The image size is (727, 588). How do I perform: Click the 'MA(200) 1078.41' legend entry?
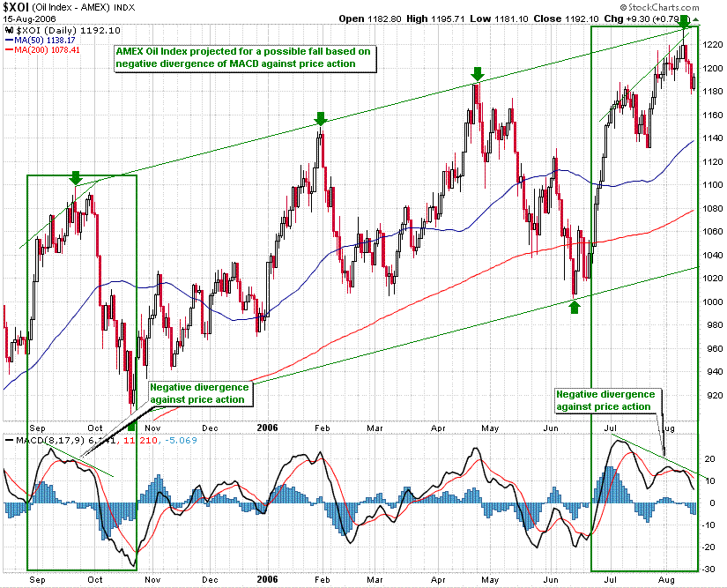47,50
